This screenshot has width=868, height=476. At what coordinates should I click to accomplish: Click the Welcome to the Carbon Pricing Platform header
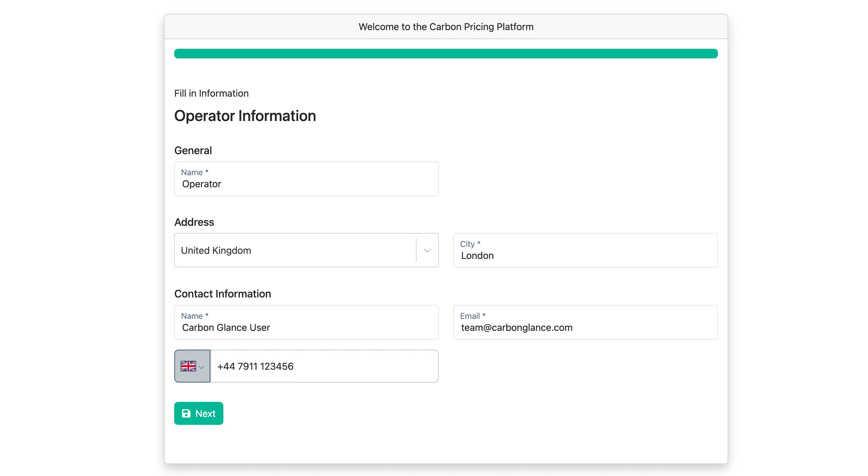446,26
